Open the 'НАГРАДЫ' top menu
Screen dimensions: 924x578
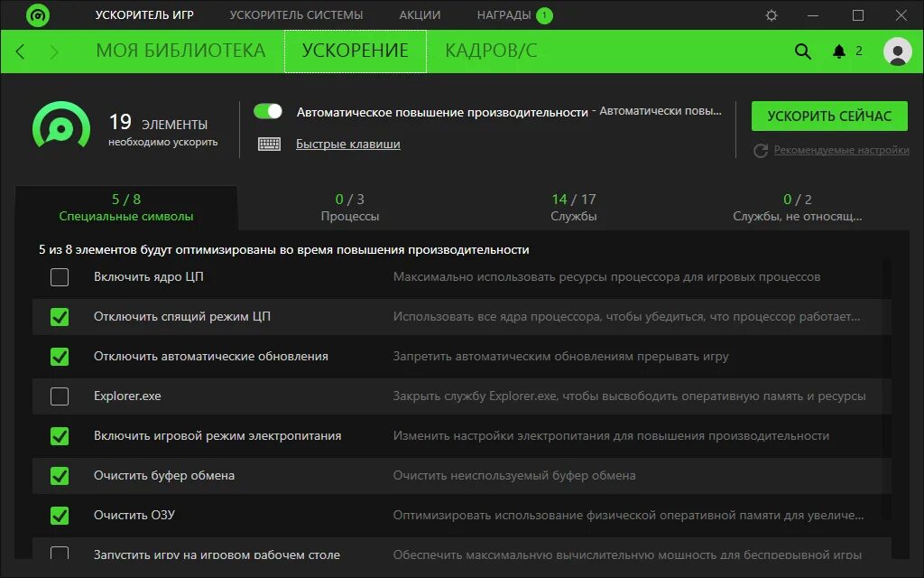pyautogui.click(x=504, y=15)
